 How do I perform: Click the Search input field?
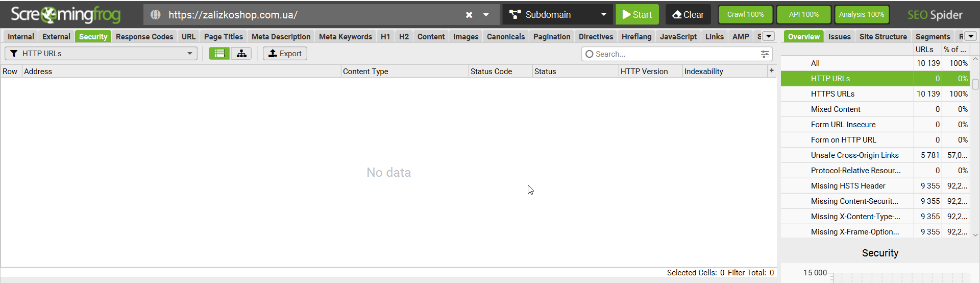(x=676, y=54)
